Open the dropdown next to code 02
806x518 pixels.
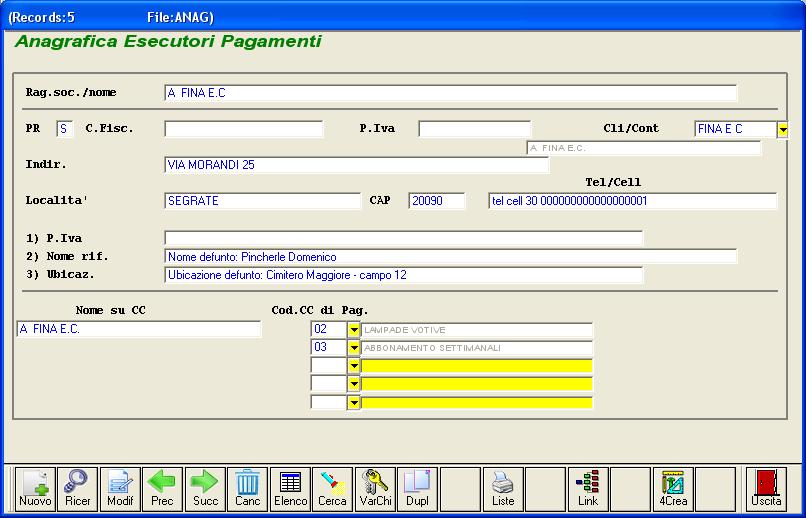pyautogui.click(x=354, y=330)
